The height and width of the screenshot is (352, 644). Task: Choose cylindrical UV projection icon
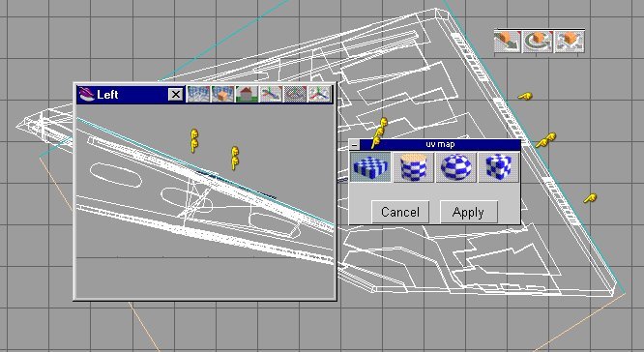(413, 167)
